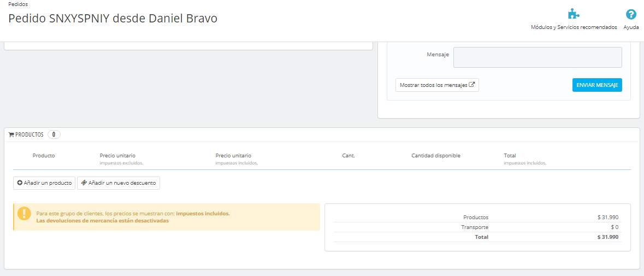Click the Producto column header
644x276 pixels.
(44, 156)
